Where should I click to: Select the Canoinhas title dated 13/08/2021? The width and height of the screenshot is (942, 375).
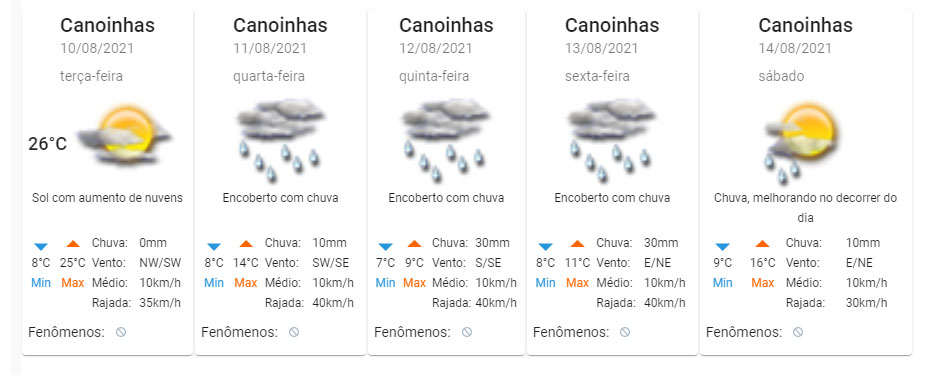click(x=612, y=25)
